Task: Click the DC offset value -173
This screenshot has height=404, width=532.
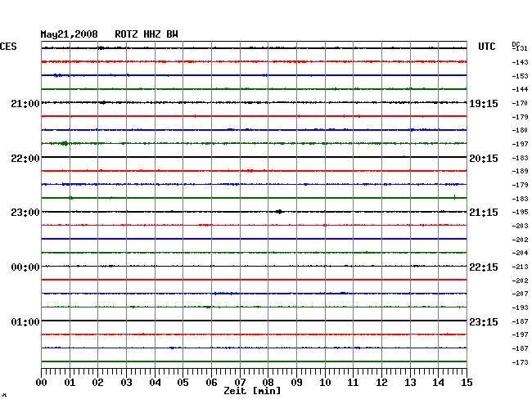Action: (520, 362)
